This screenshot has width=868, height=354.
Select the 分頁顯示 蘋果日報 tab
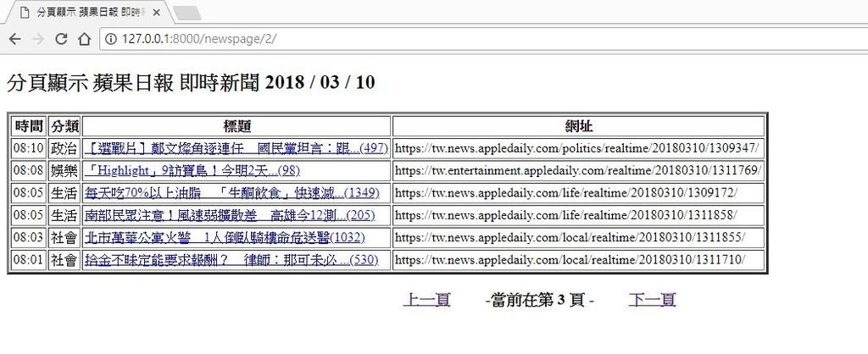pos(88,13)
